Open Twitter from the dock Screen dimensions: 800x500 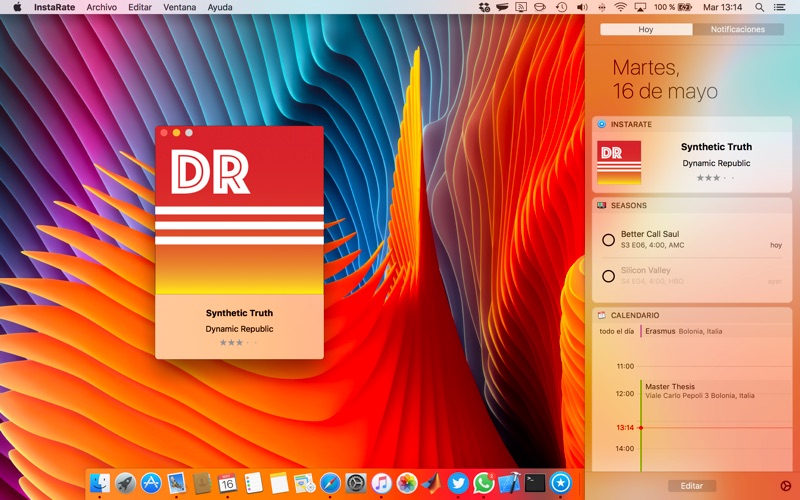click(x=458, y=484)
